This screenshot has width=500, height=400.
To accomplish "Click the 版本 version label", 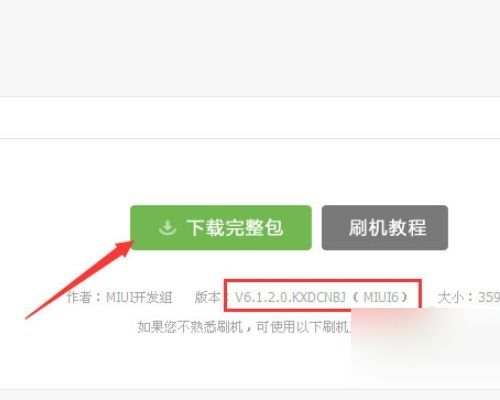I will coord(207,297).
